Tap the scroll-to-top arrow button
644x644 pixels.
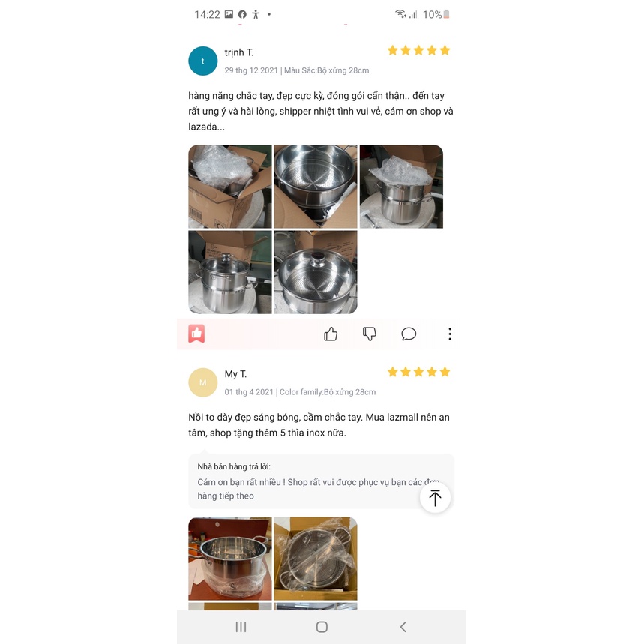click(x=435, y=498)
